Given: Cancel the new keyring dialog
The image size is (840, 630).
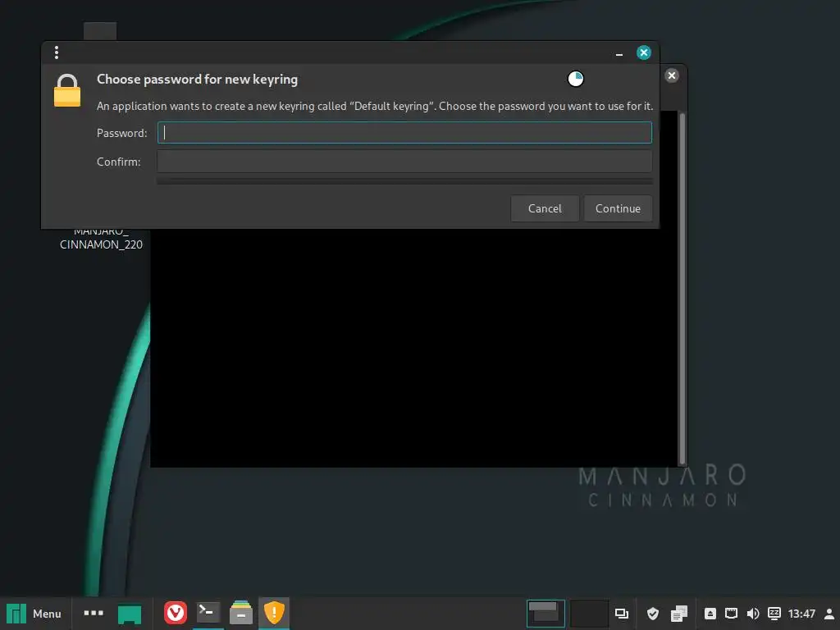Looking at the screenshot, I should click(x=545, y=208).
